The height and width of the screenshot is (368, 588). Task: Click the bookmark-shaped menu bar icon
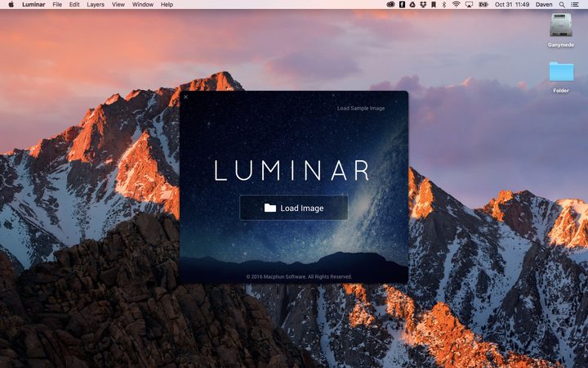click(434, 5)
